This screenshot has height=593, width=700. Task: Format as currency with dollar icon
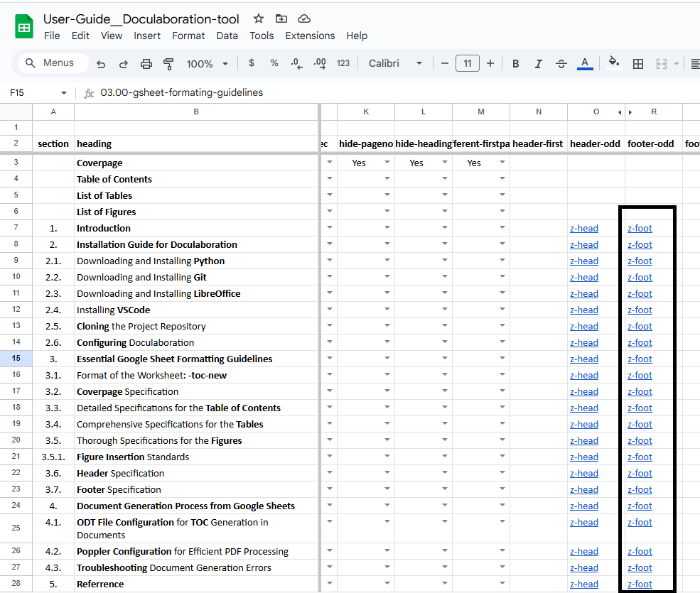point(252,63)
